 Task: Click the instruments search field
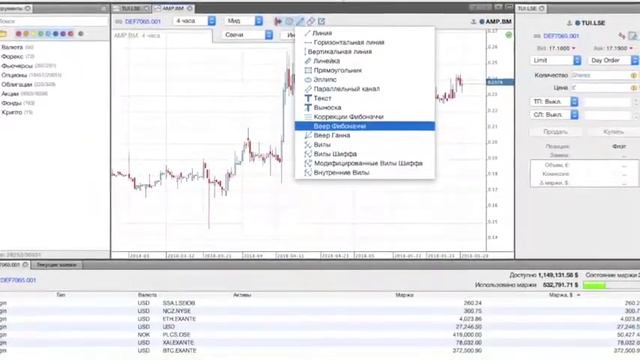click(54, 21)
